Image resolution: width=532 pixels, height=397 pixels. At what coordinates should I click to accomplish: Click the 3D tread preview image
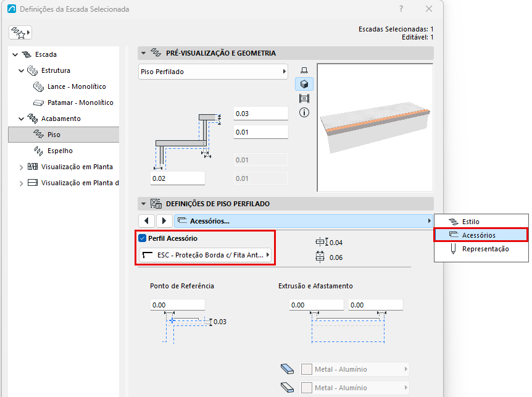coord(375,128)
